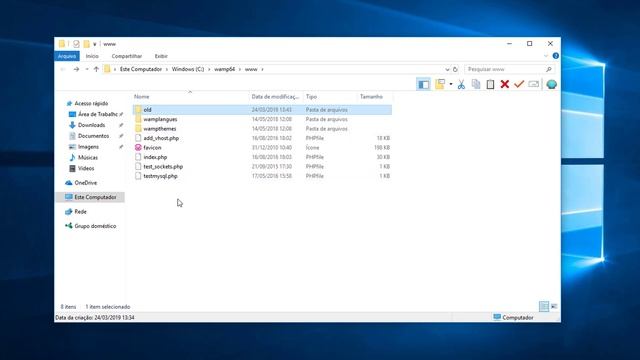The width and height of the screenshot is (640, 360).
Task: Click the magnifier icon in search box
Action: 549,69
